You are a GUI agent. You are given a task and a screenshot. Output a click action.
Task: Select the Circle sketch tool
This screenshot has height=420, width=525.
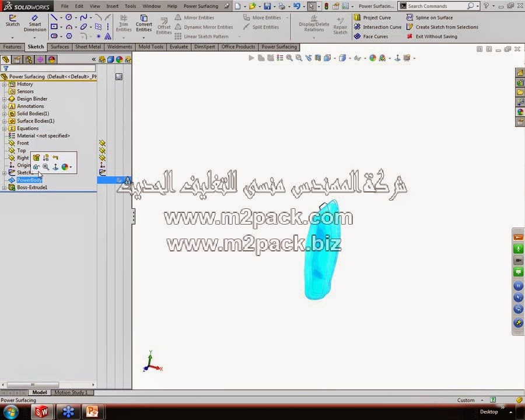click(x=69, y=17)
